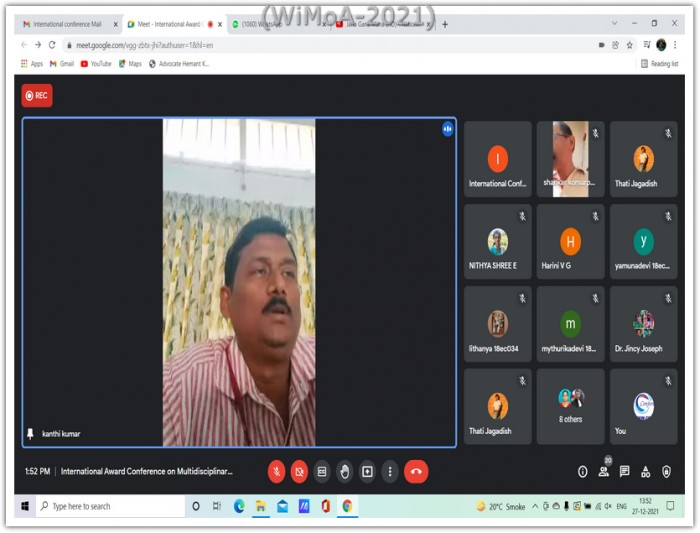Open more options three-dot menu

coord(390,471)
